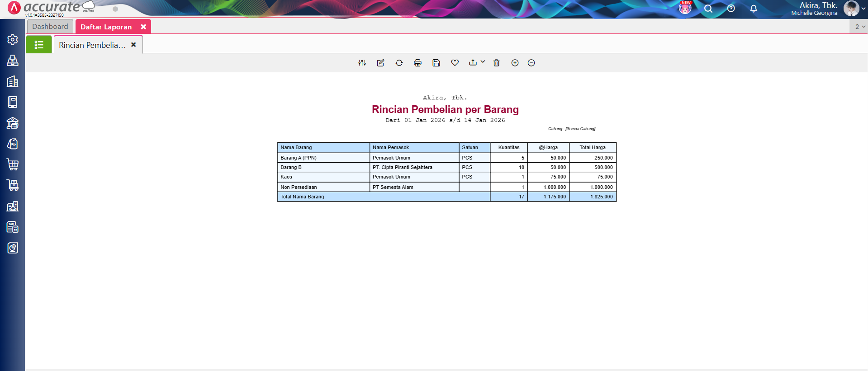Image resolution: width=868 pixels, height=371 pixels.
Task: Zoom in on the report
Action: pyautogui.click(x=515, y=63)
